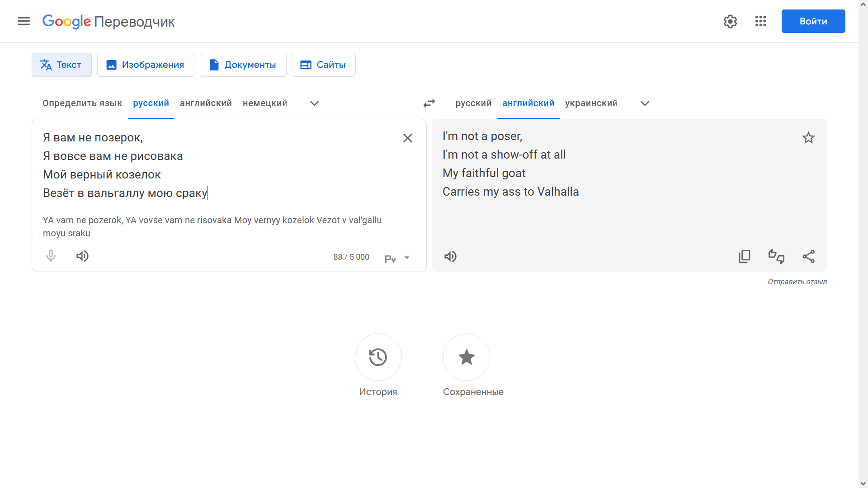Screen dimensions: 868x488
Task: Open the Google apps grid
Action: tap(760, 21)
